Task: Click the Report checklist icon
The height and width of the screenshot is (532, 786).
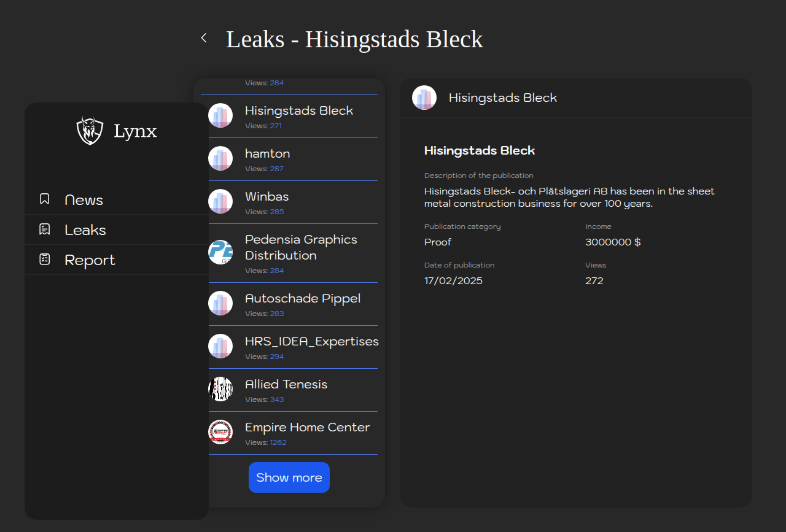Action: 45,260
